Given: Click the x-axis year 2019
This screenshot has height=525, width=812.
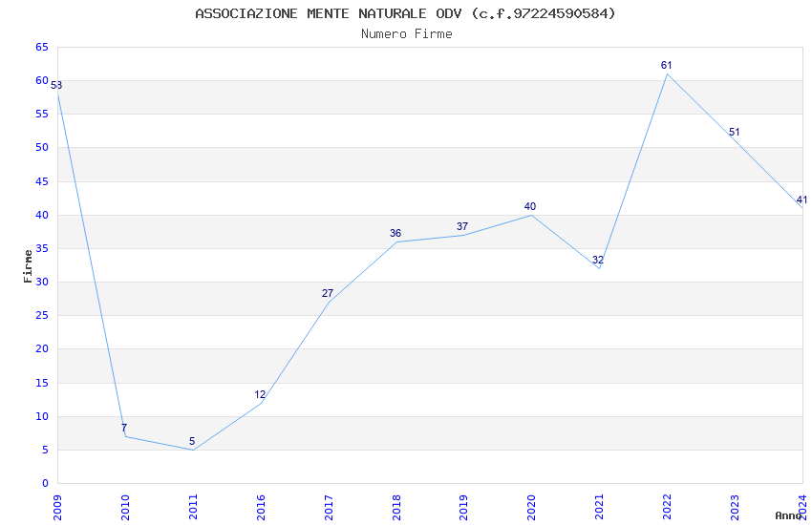Looking at the screenshot, I should [463, 508].
